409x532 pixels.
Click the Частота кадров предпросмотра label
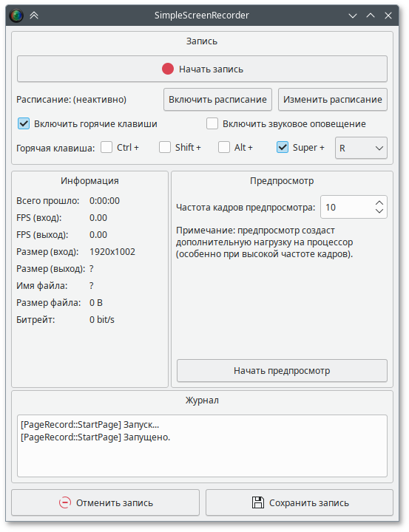pos(246,208)
